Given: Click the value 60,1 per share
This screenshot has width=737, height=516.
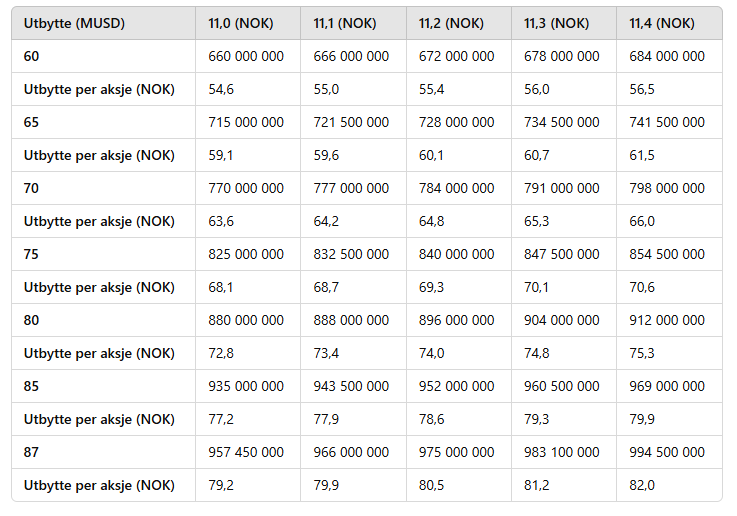Looking at the screenshot, I should pos(431,155).
